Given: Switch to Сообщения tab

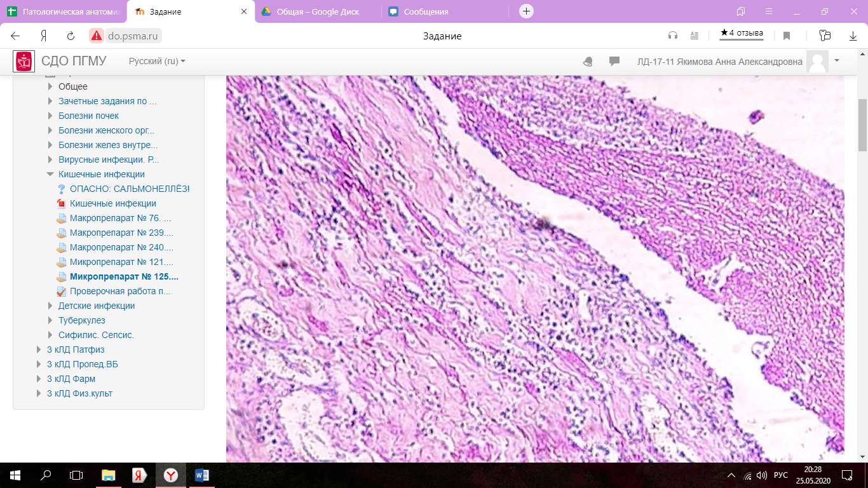Looking at the screenshot, I should [x=445, y=11].
